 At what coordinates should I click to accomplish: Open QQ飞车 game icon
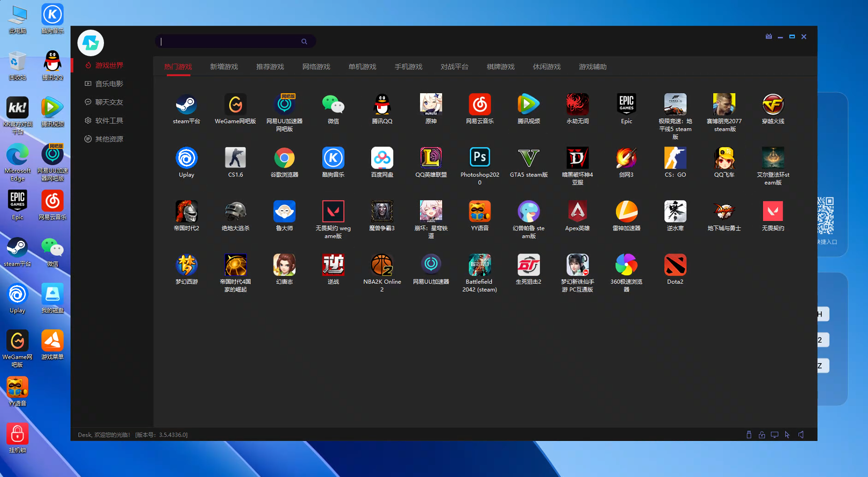[x=724, y=158]
